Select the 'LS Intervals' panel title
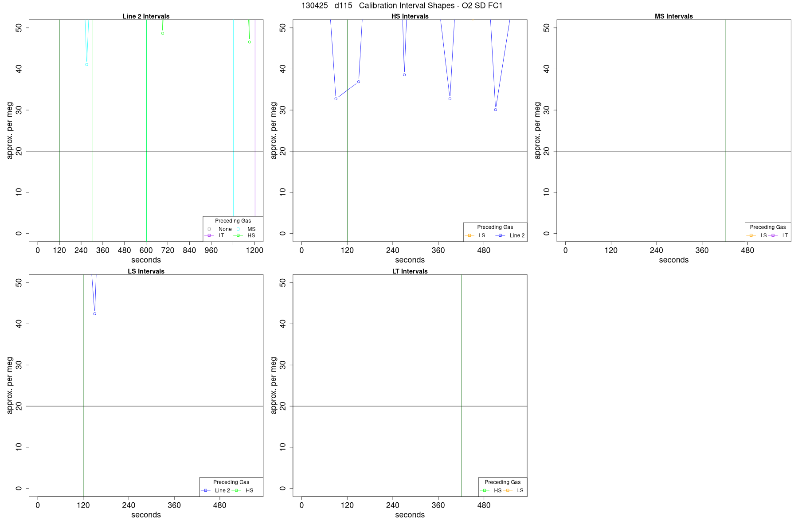The width and height of the screenshot is (798, 532). click(146, 271)
